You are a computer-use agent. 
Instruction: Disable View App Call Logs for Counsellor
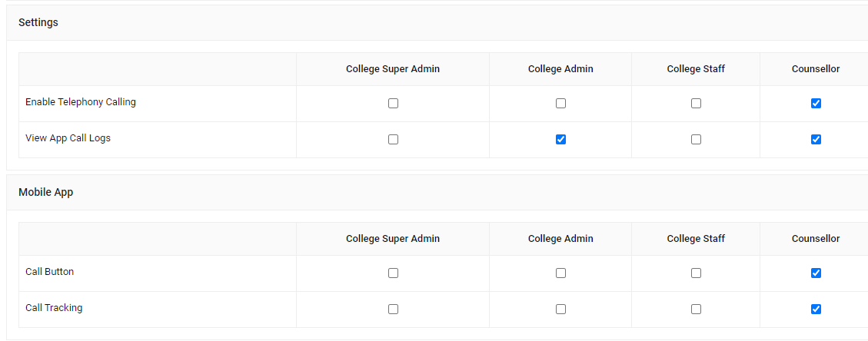(816, 139)
